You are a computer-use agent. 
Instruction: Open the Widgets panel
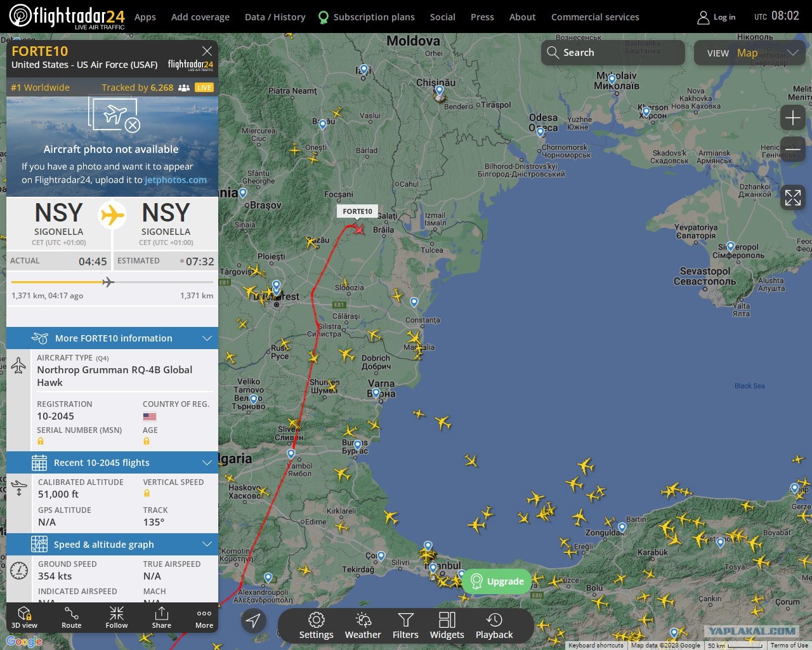447,626
